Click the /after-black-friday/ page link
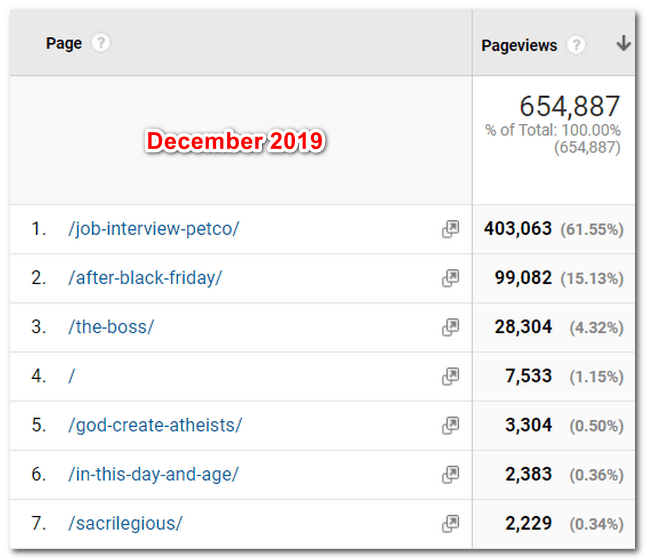This screenshot has width=646, height=560. click(145, 278)
